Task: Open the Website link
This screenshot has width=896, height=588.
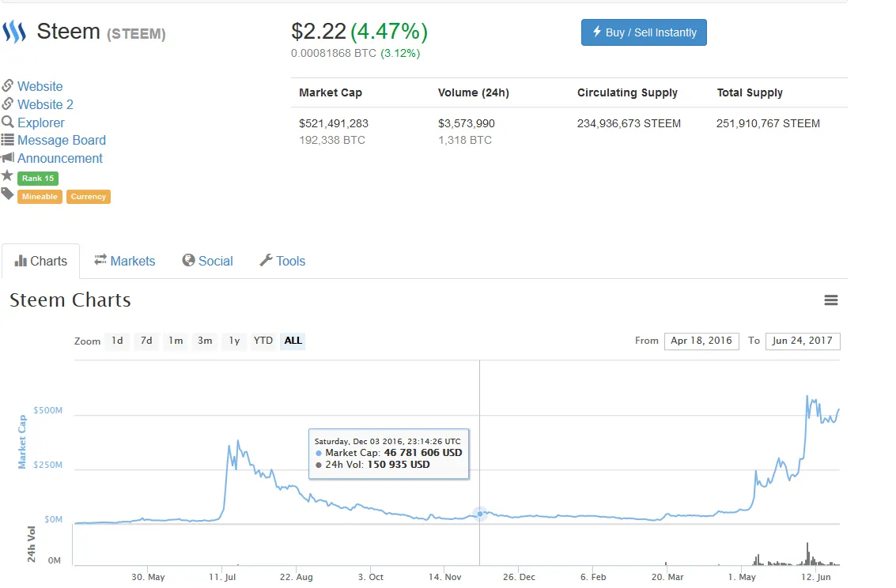Action: click(40, 86)
